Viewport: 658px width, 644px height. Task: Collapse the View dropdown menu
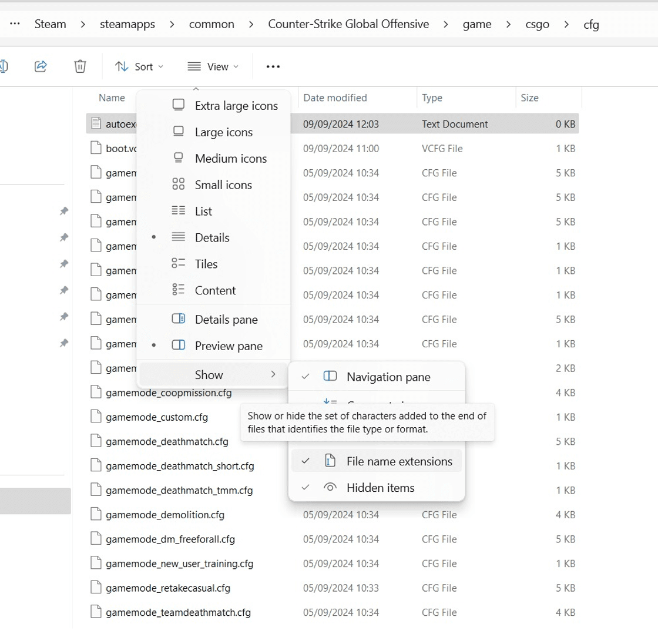point(213,66)
